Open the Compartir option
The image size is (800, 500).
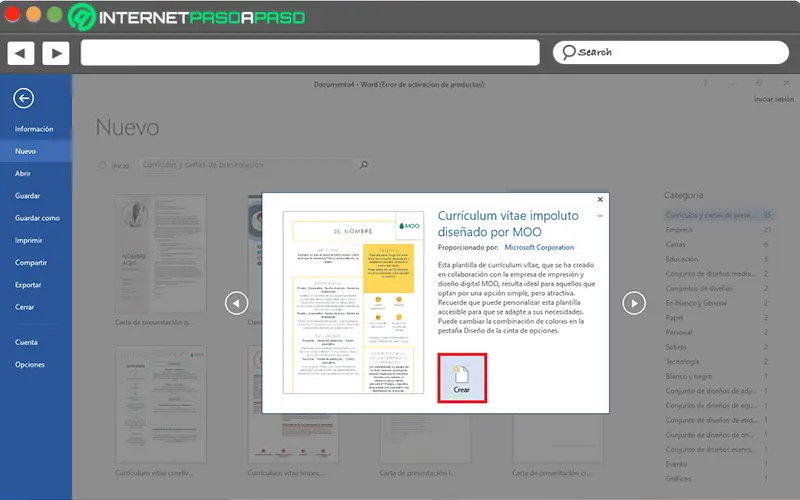(31, 263)
